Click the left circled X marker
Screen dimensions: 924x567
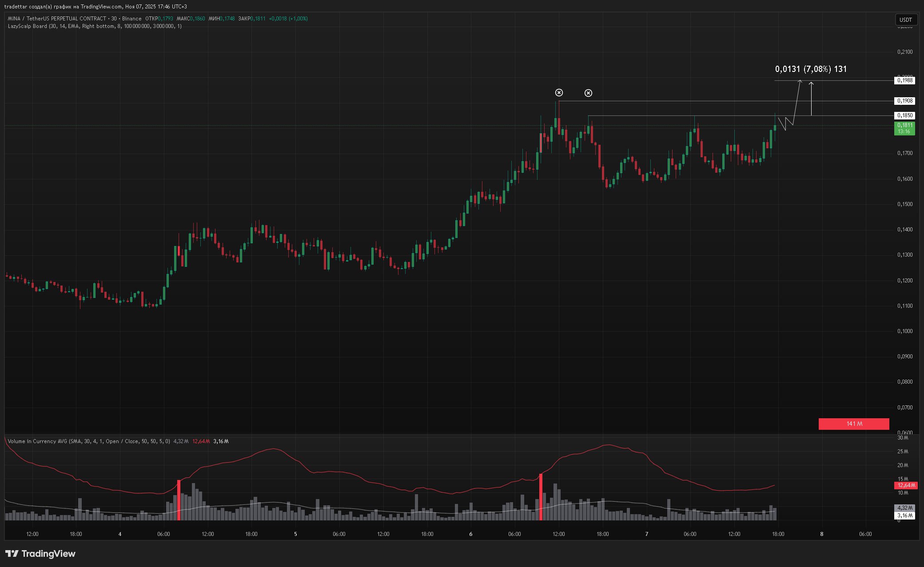click(559, 92)
